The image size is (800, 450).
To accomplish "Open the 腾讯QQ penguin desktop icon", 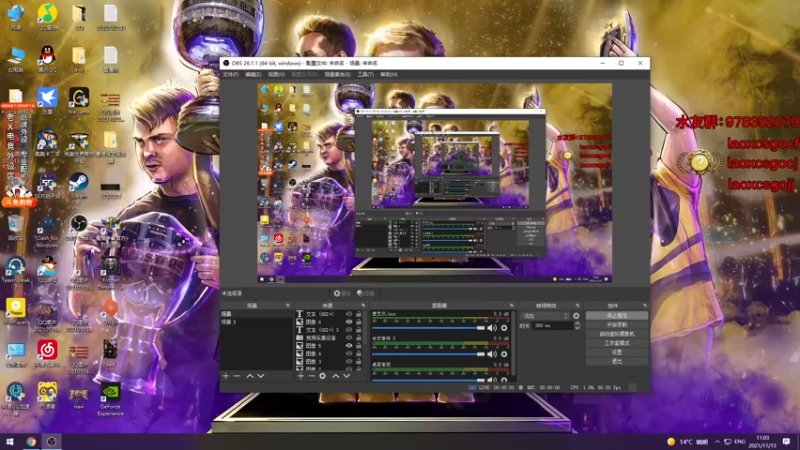I will pyautogui.click(x=47, y=59).
